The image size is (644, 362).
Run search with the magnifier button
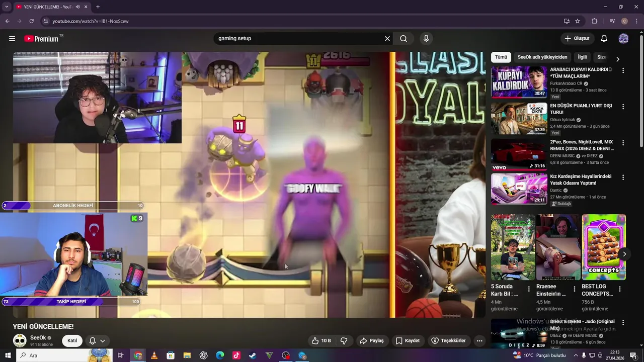tap(404, 39)
